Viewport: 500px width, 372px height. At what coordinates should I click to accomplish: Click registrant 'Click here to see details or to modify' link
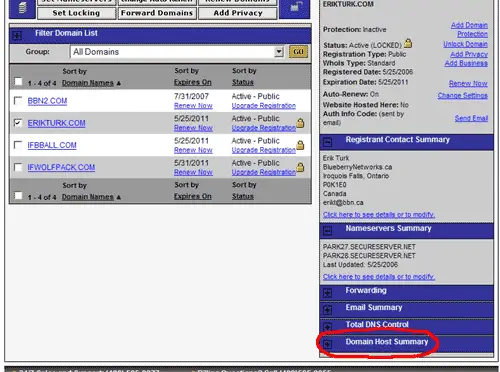coord(379,215)
